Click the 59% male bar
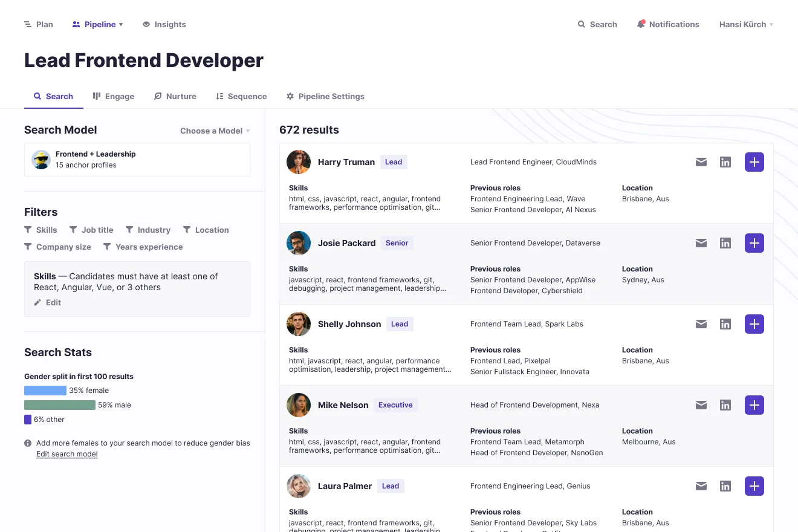The height and width of the screenshot is (532, 798). coord(60,405)
